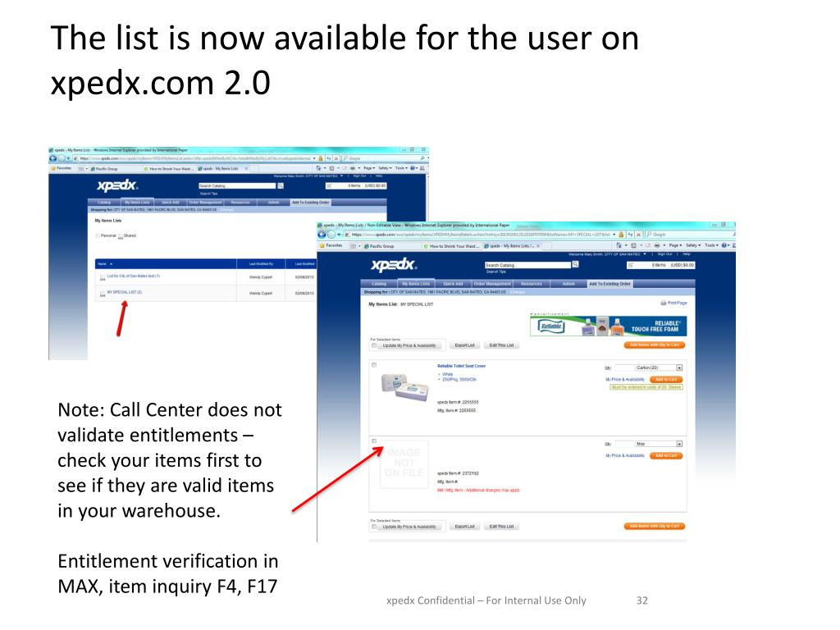Open the shopping cart summary in front window

pyautogui.click(x=661, y=265)
